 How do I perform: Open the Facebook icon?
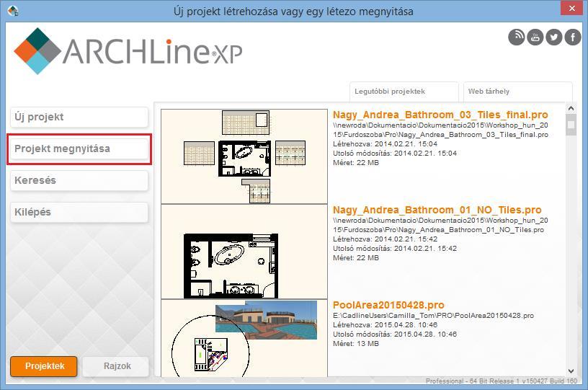pos(573,37)
